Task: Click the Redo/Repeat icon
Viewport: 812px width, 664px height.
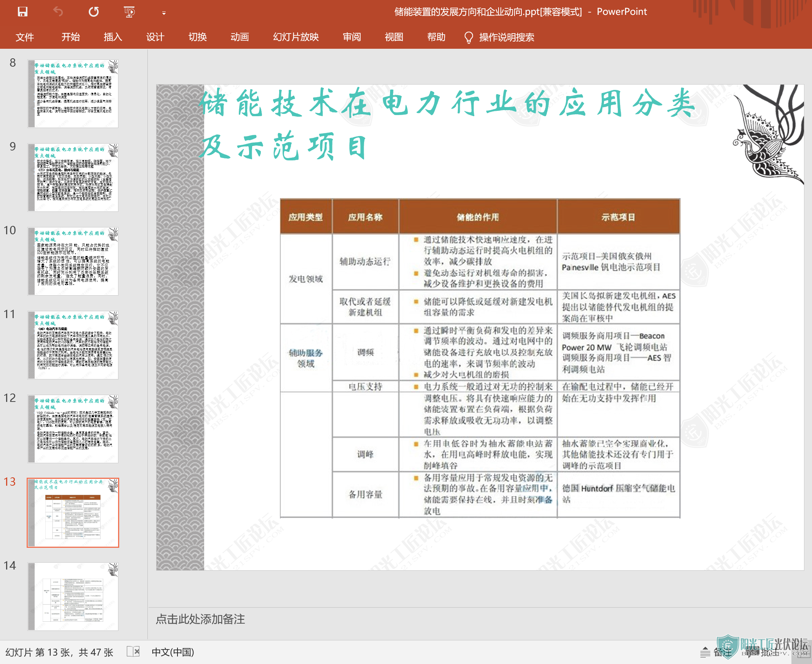Action: pos(94,12)
